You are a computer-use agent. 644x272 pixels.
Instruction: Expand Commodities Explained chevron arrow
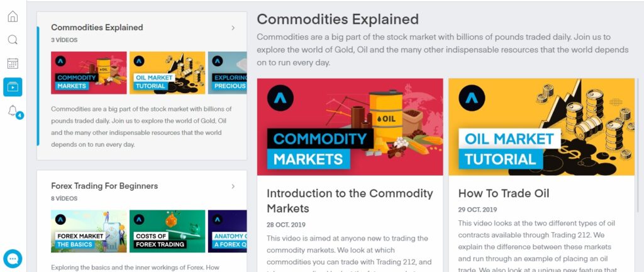[233, 28]
